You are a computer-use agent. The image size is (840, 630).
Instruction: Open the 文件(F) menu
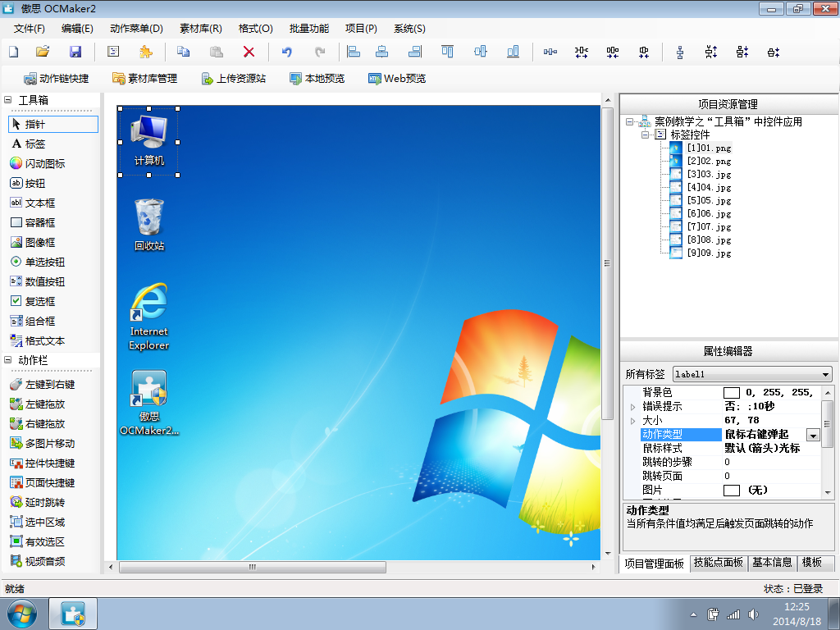pos(29,29)
